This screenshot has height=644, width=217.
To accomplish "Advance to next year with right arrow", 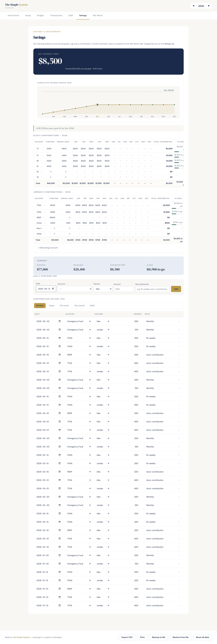I will coord(209,6).
